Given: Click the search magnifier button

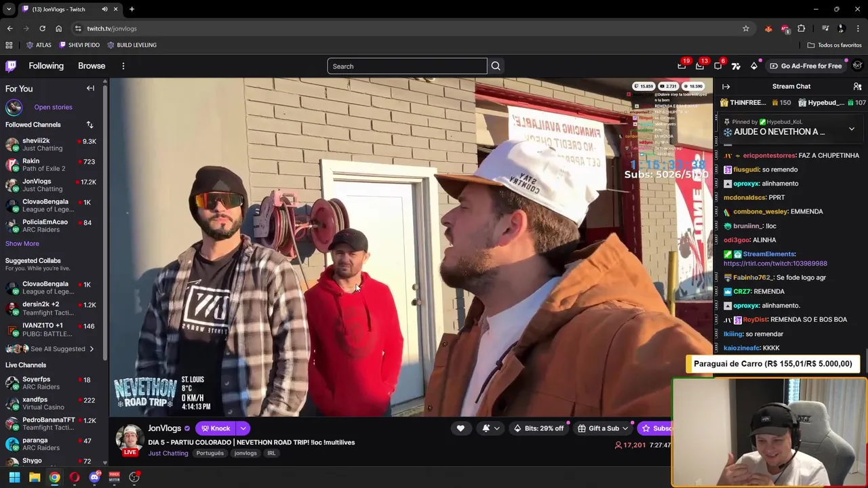Looking at the screenshot, I should click(496, 66).
